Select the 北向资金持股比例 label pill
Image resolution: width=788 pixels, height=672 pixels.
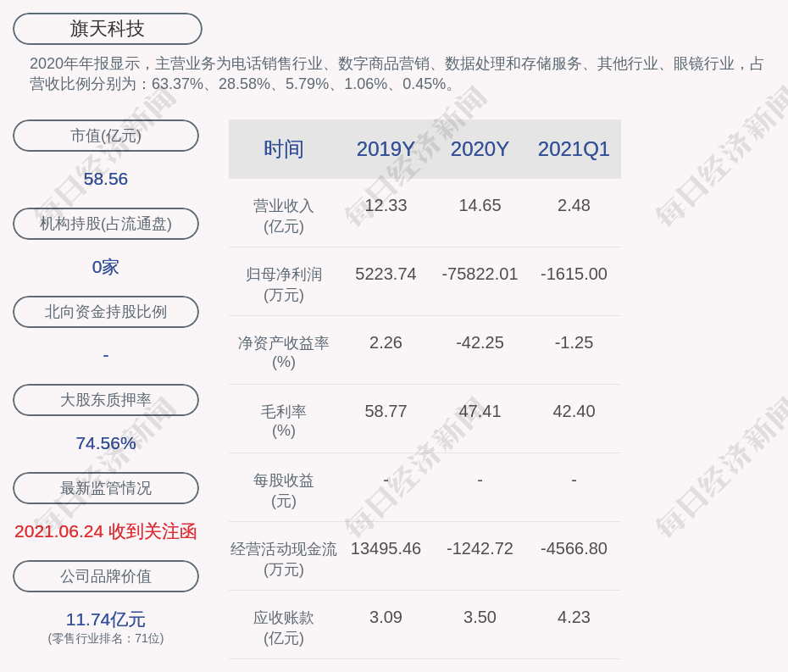coord(106,312)
